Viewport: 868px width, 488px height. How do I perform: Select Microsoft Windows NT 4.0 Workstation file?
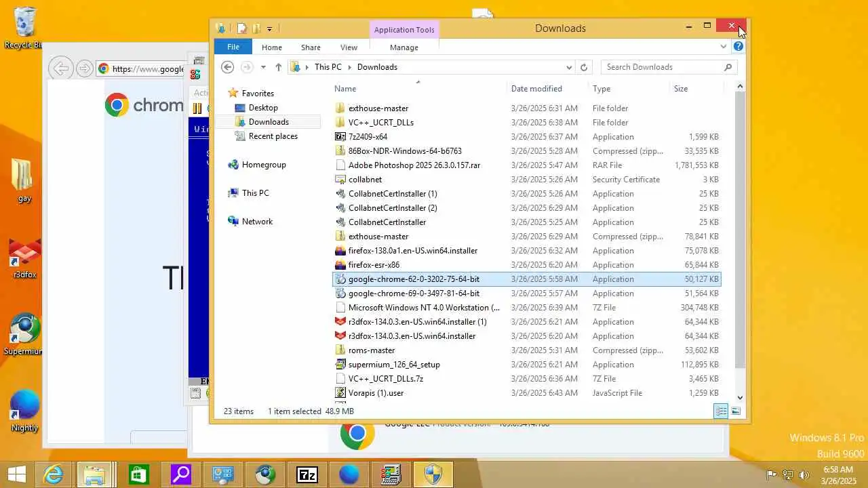click(526, 308)
